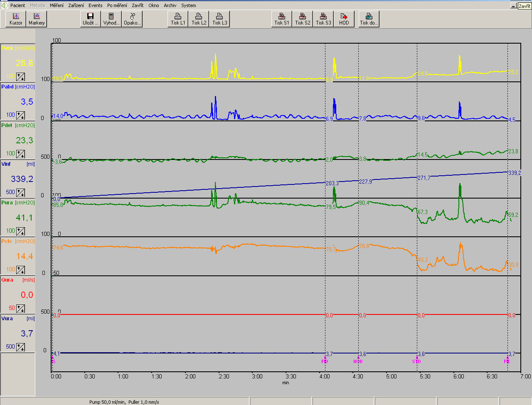This screenshot has width=532, height=405.
Task: Print using the Tisk S1 button
Action: click(282, 19)
